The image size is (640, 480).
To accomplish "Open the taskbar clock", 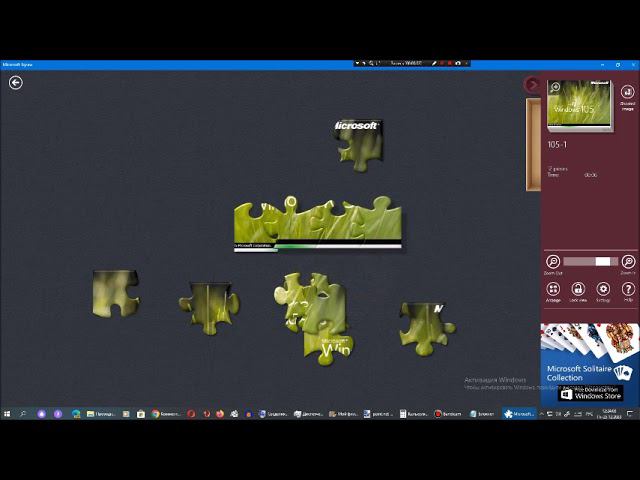I will tap(609, 414).
